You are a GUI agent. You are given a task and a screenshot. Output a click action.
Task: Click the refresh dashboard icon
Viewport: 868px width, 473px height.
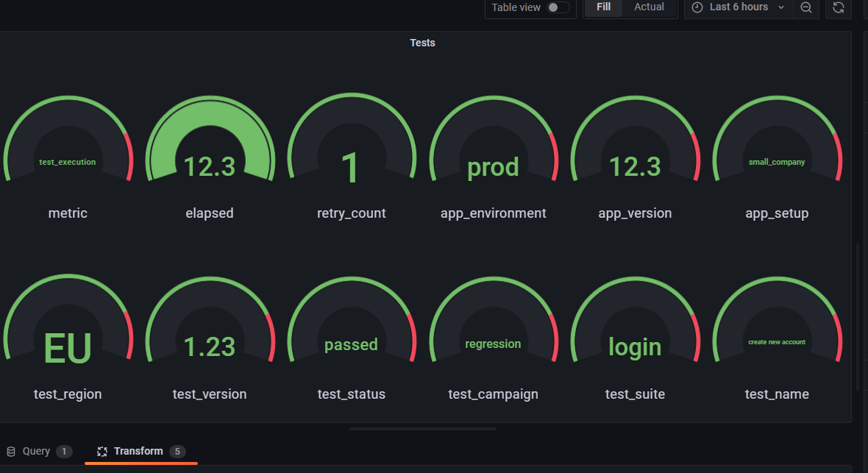[x=838, y=7]
